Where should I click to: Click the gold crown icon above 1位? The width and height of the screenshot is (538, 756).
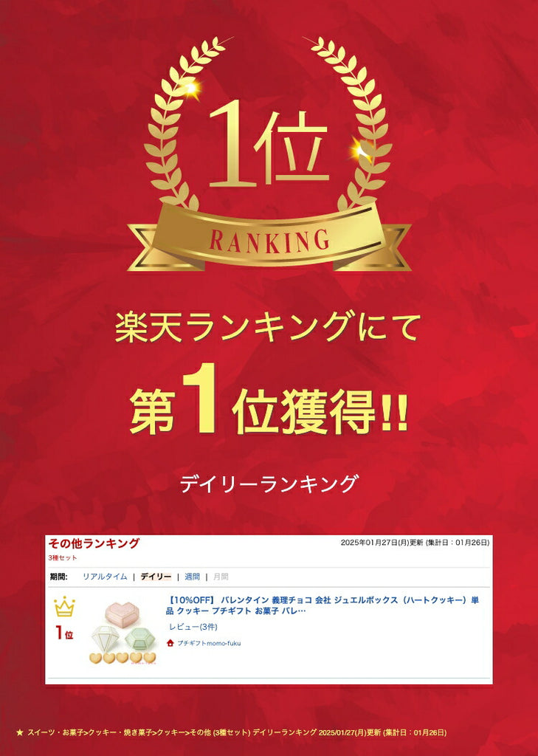pyautogui.click(x=64, y=607)
